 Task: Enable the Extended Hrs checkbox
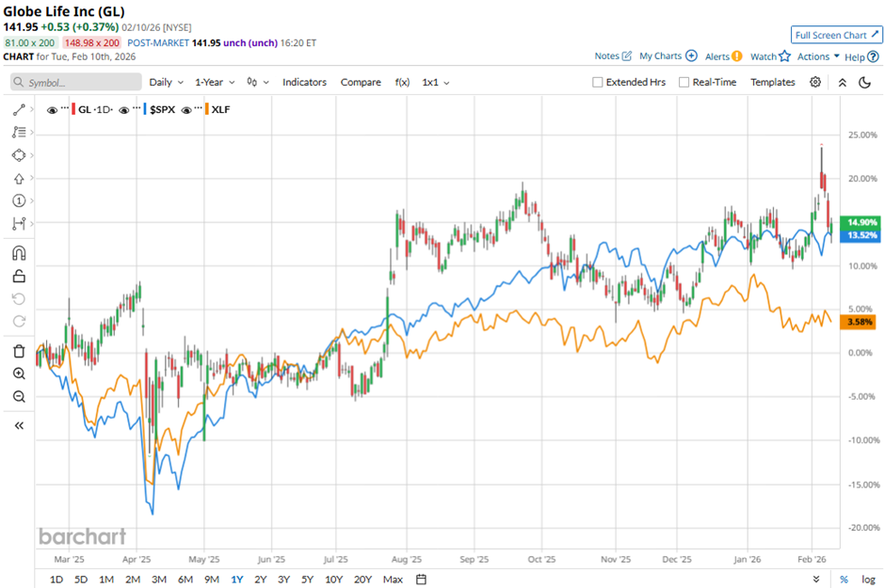coord(598,83)
